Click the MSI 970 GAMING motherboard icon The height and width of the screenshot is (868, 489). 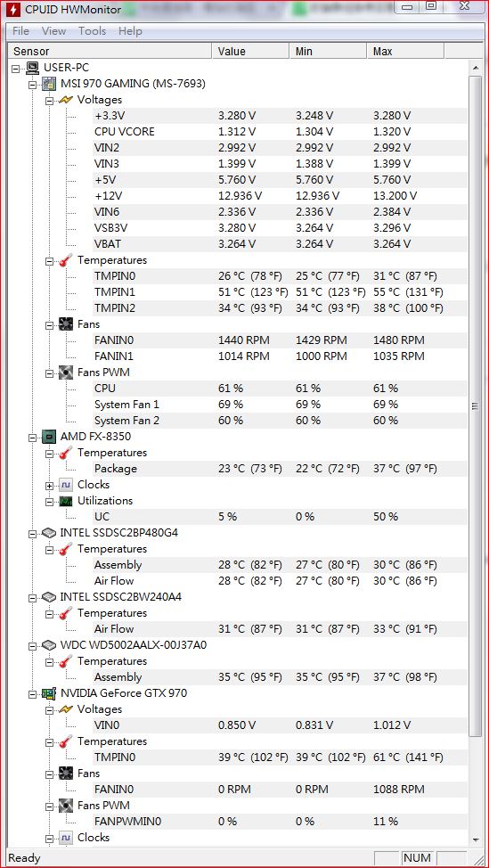pyautogui.click(x=50, y=84)
